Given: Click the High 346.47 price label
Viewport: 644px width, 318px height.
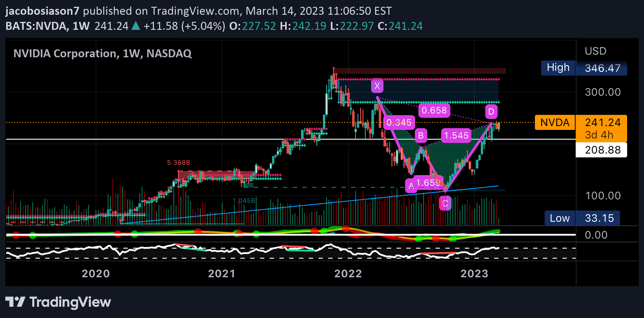Looking at the screenshot, I should point(584,68).
